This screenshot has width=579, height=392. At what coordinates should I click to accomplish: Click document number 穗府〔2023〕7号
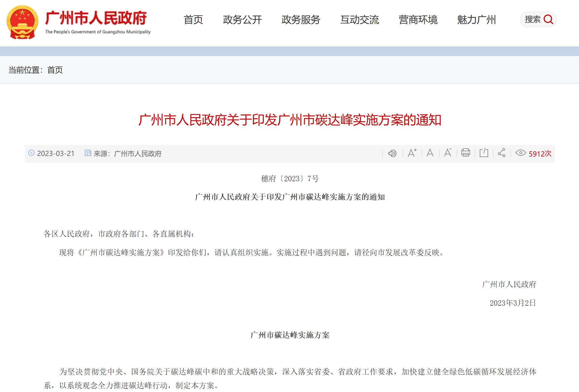coord(290,179)
